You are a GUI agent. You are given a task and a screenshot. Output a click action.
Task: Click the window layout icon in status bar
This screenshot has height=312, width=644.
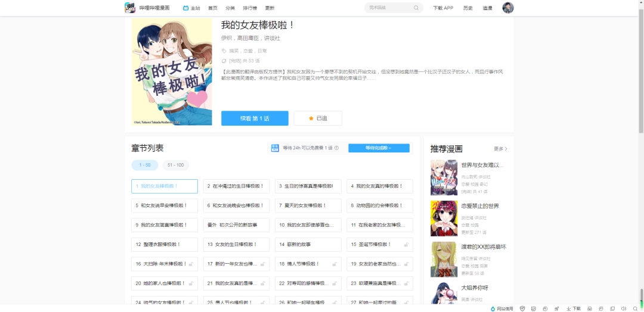coord(612,308)
